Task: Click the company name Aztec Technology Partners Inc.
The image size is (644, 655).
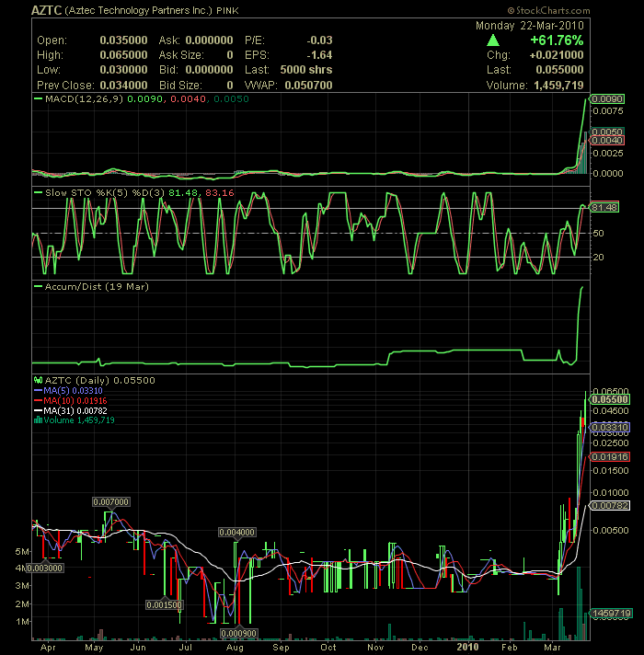Action: coord(138,10)
